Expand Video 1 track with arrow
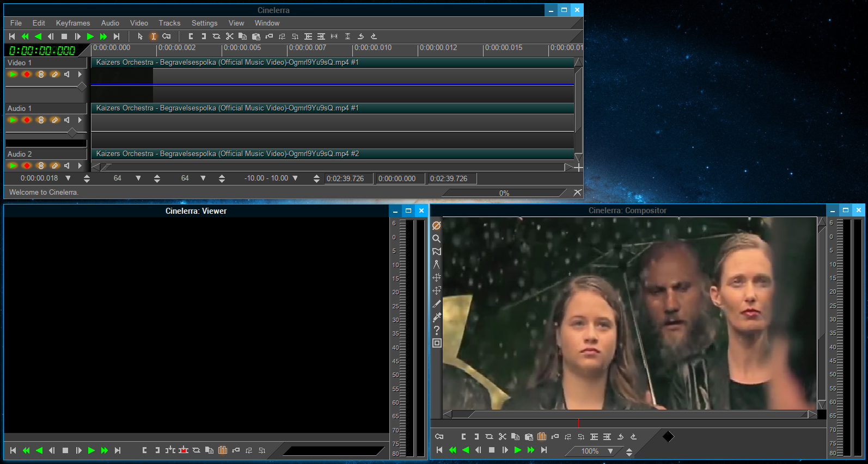The width and height of the screenshot is (868, 464). coord(80,74)
